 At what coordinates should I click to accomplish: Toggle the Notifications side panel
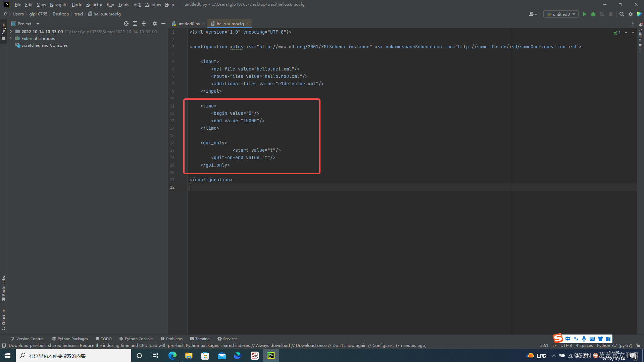click(x=640, y=38)
